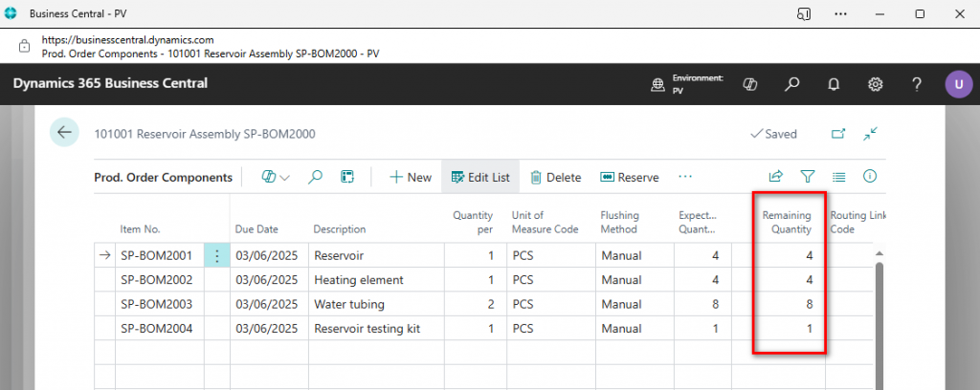
Task: Create a new component line with New
Action: 410,177
